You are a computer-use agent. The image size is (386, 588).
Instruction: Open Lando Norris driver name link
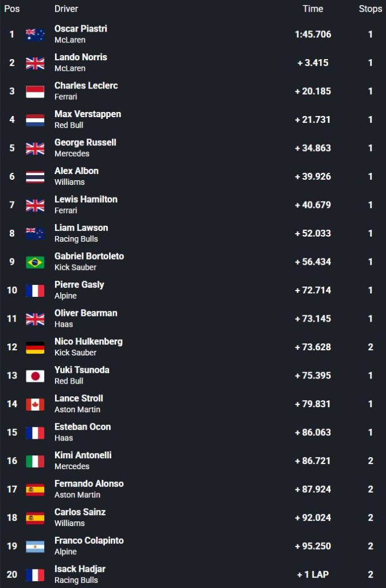click(81, 57)
